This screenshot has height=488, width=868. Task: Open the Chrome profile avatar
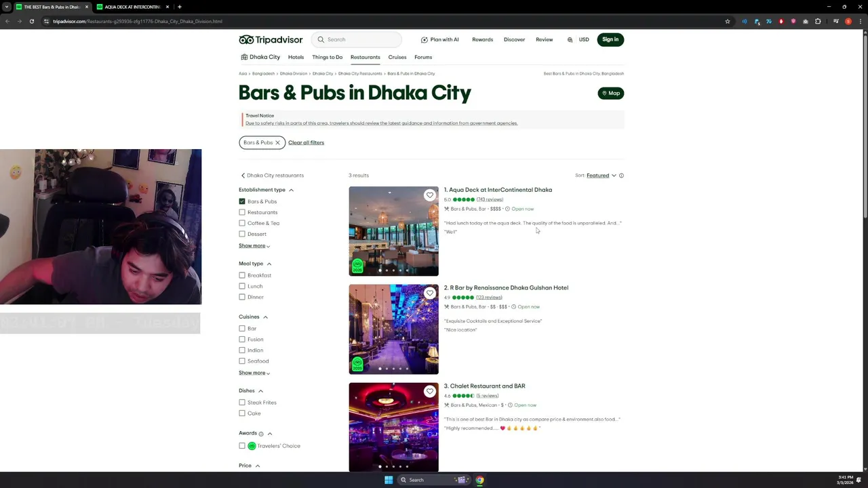pos(848,21)
